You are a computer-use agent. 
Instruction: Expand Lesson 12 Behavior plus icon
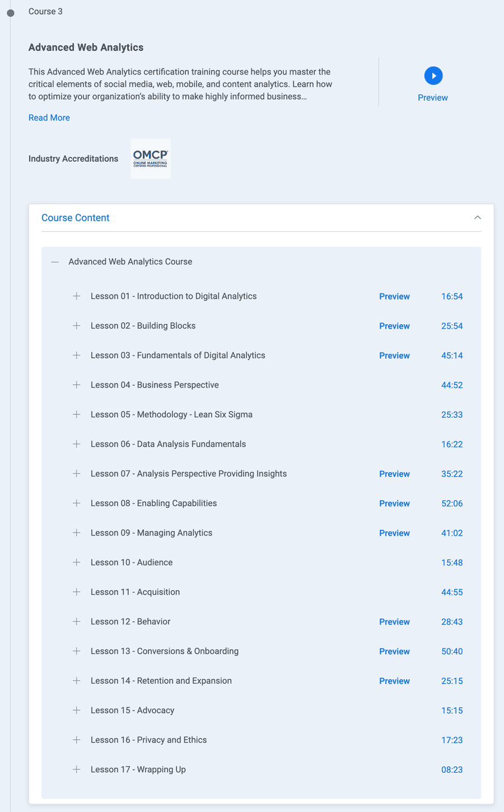[77, 622]
